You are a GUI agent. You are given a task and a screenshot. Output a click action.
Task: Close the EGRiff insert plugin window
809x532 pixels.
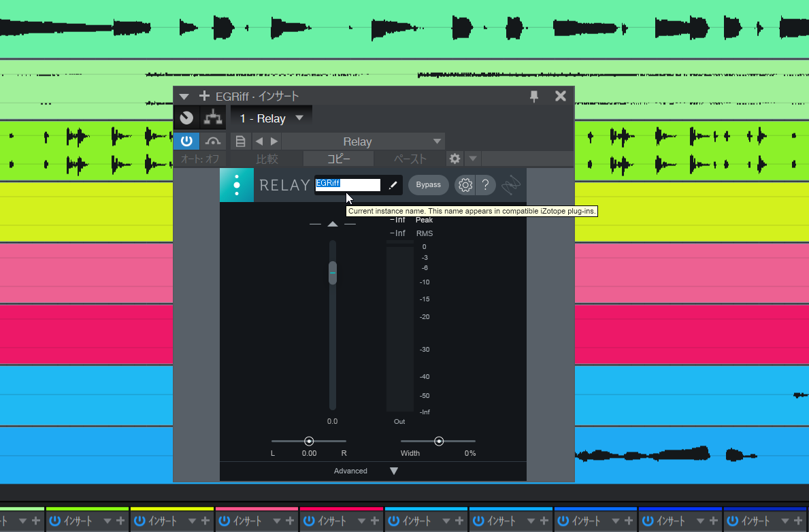pos(561,96)
